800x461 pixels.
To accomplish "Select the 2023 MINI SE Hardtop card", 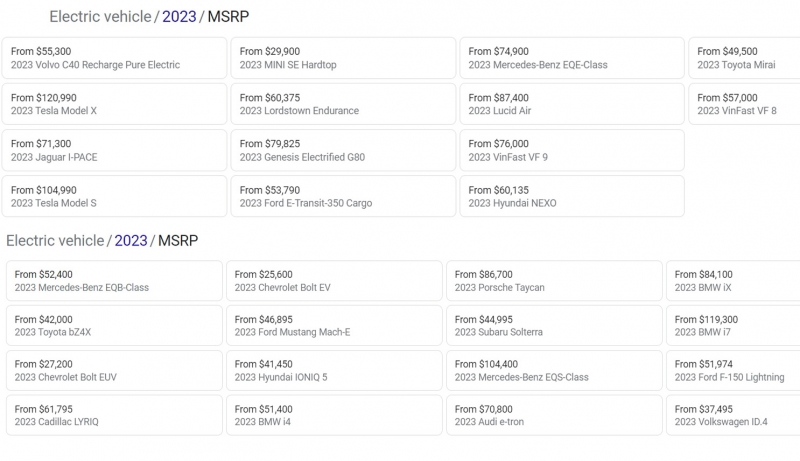I will click(x=342, y=58).
